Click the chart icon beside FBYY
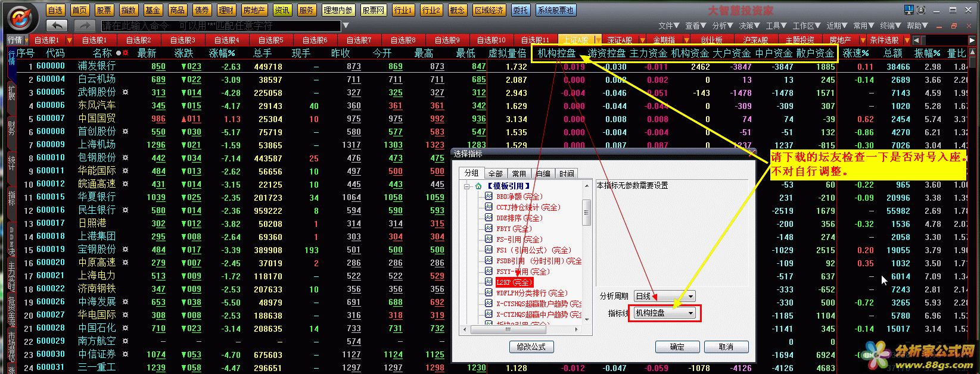980x374 pixels. pos(489,229)
